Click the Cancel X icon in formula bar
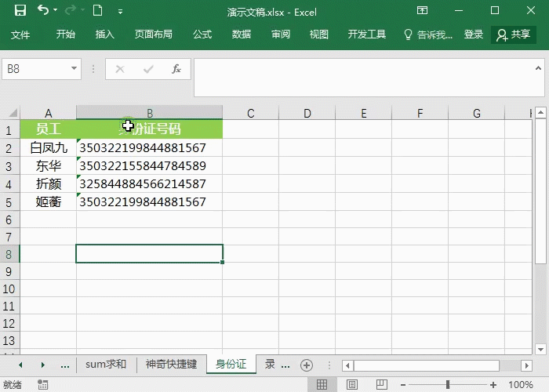 click(120, 69)
